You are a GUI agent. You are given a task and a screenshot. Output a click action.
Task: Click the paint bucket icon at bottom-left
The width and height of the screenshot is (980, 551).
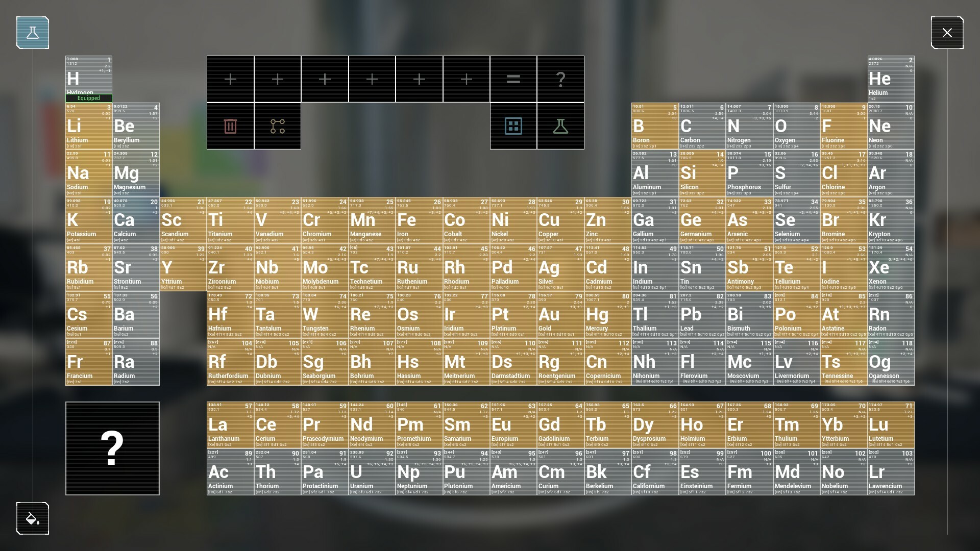click(33, 518)
